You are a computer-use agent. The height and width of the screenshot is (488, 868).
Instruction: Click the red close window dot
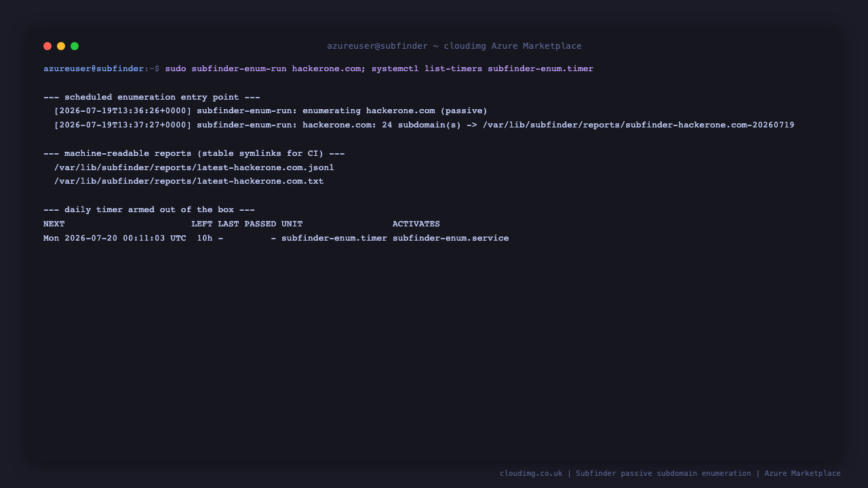[47, 46]
